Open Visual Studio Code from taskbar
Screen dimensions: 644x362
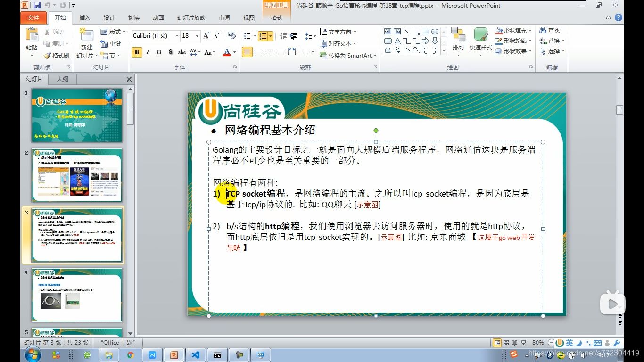[195, 355]
